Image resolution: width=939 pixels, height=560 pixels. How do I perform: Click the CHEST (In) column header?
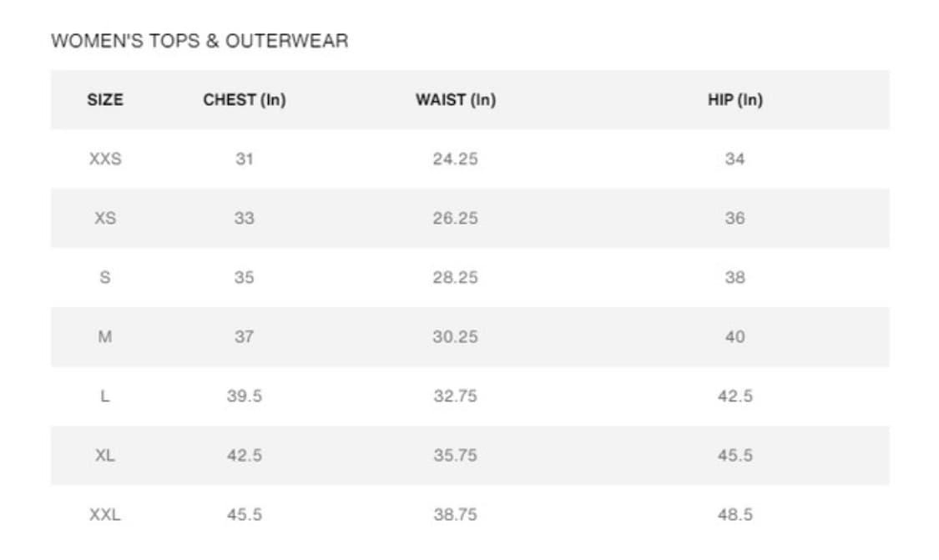(244, 100)
